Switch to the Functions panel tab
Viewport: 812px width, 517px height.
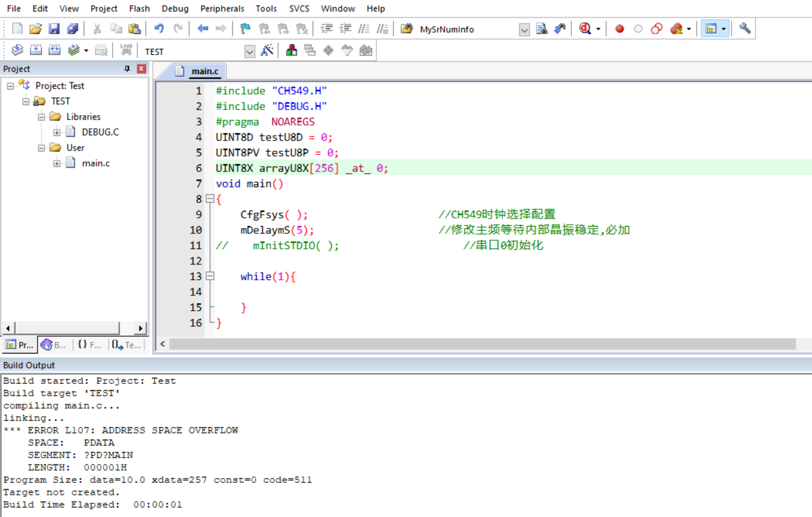(x=90, y=345)
